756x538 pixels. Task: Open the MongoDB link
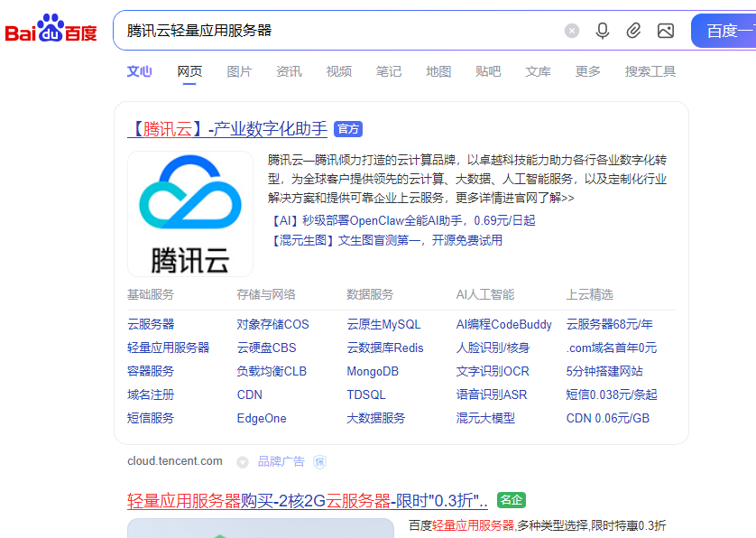(x=373, y=371)
